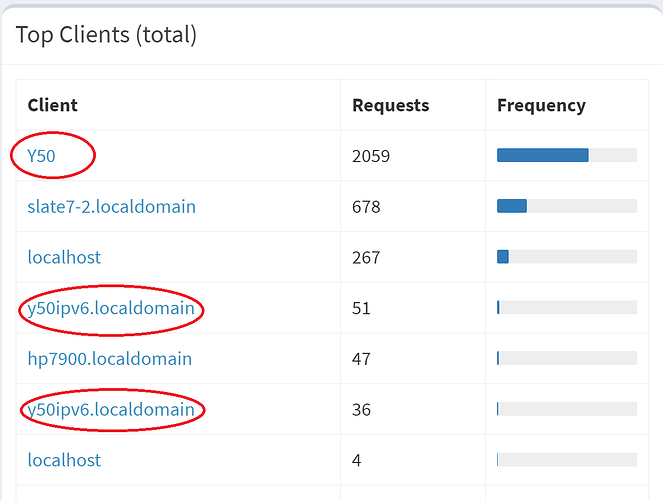Click the Client column header

[x=52, y=105]
